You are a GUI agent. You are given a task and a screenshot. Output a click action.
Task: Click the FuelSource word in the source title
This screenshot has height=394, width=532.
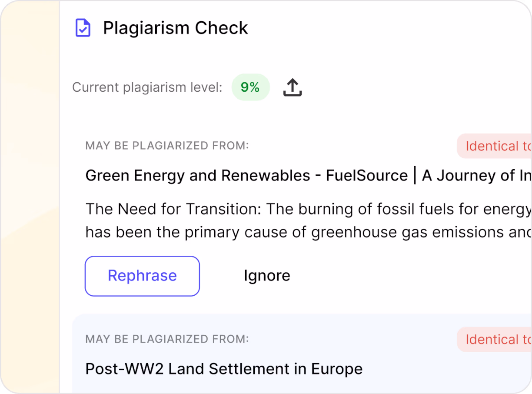tap(367, 176)
